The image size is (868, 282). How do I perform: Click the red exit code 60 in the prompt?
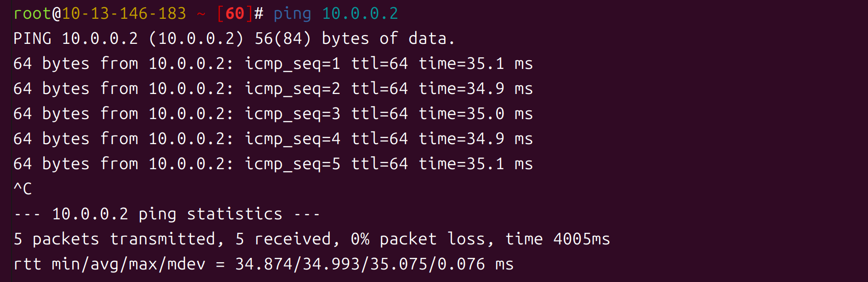coord(235,13)
